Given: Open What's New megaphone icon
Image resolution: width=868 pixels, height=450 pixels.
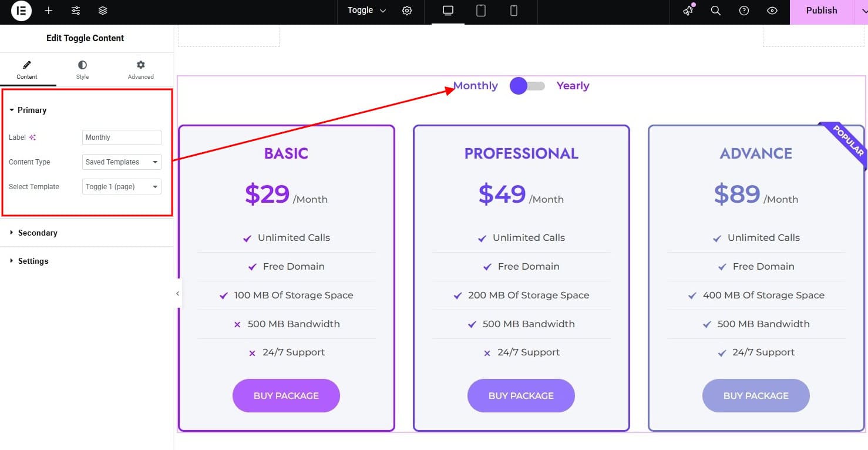Looking at the screenshot, I should (x=688, y=11).
